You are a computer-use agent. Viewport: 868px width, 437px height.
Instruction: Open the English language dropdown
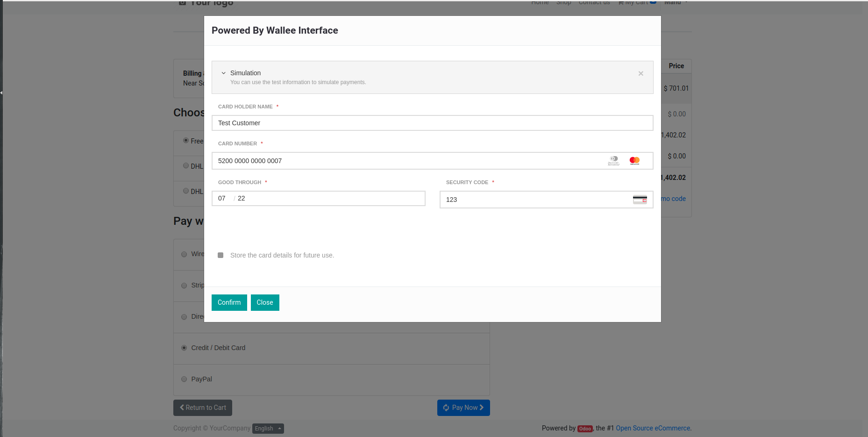point(268,429)
